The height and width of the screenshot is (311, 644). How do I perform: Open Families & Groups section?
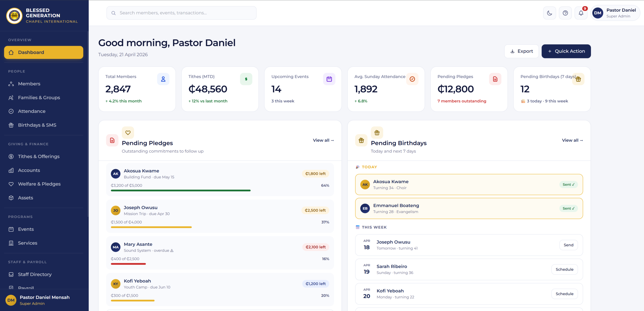pos(44,98)
